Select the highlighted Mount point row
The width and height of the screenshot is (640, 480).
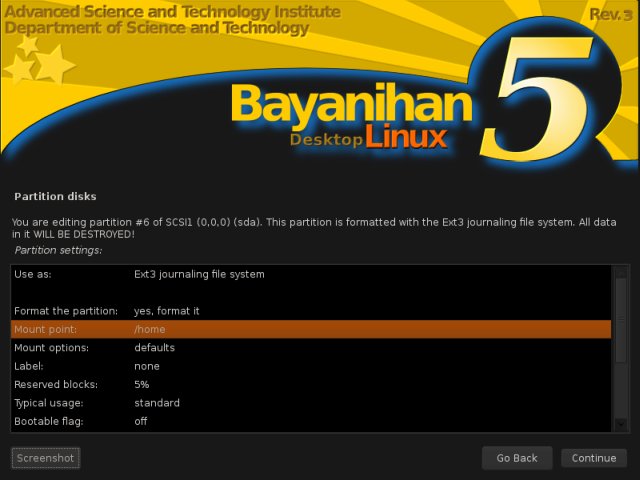tap(310, 329)
